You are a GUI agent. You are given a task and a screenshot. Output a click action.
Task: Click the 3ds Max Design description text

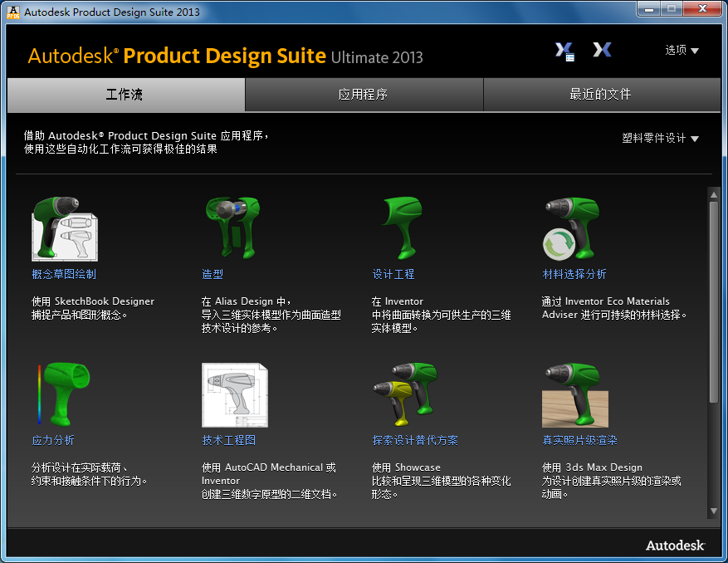click(x=612, y=481)
